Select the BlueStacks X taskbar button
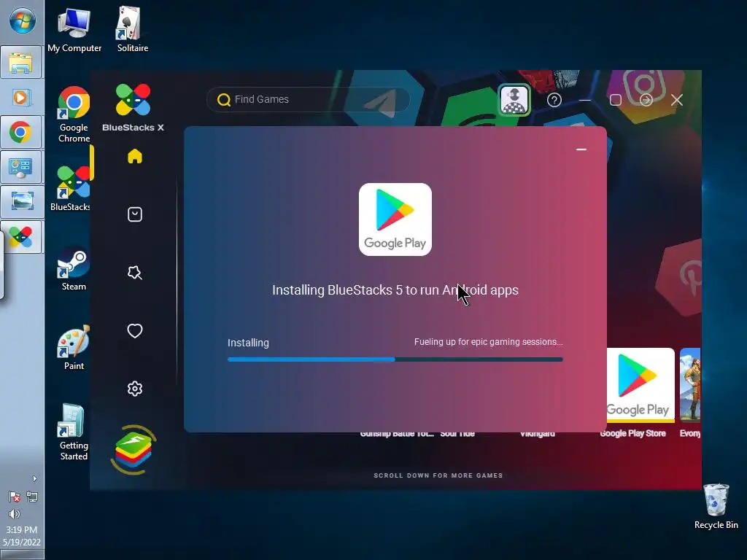747x560 pixels. tap(21, 237)
